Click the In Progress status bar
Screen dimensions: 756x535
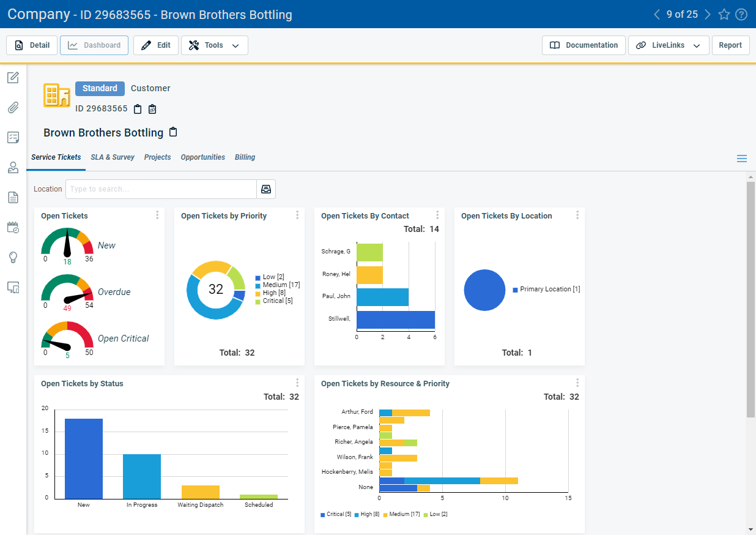point(142,476)
